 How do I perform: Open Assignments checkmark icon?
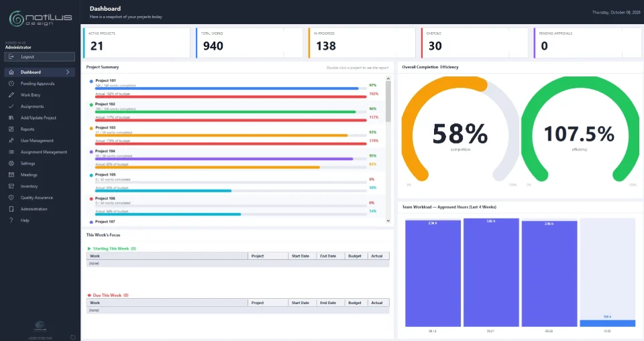tap(11, 107)
